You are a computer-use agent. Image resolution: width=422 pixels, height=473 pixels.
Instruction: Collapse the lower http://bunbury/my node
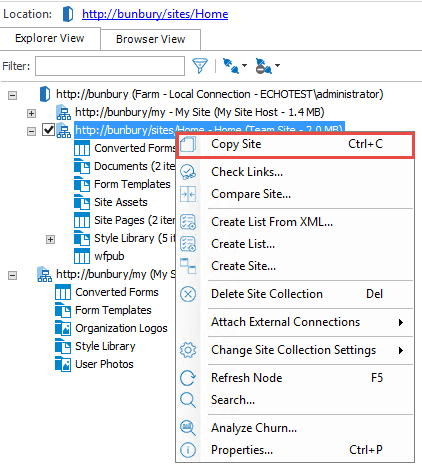[13, 276]
